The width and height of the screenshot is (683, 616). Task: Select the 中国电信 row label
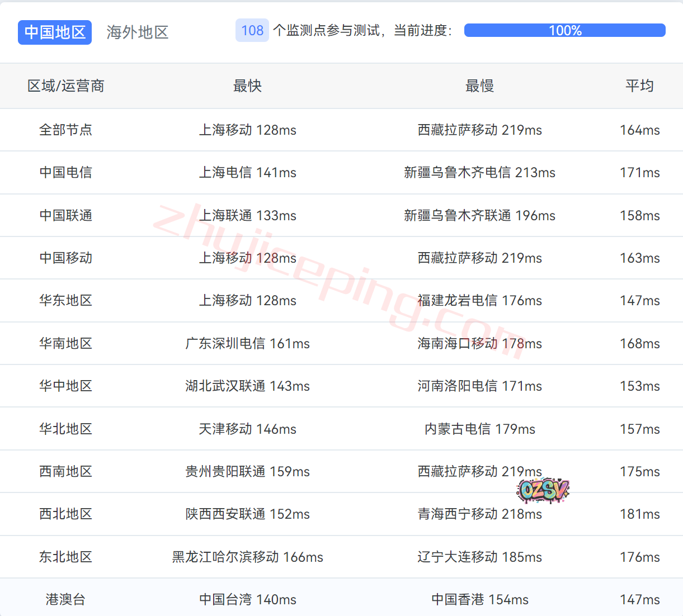(65, 172)
